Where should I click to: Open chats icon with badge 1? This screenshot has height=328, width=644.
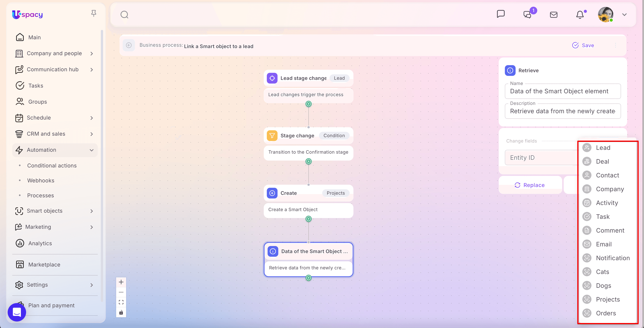click(x=527, y=15)
